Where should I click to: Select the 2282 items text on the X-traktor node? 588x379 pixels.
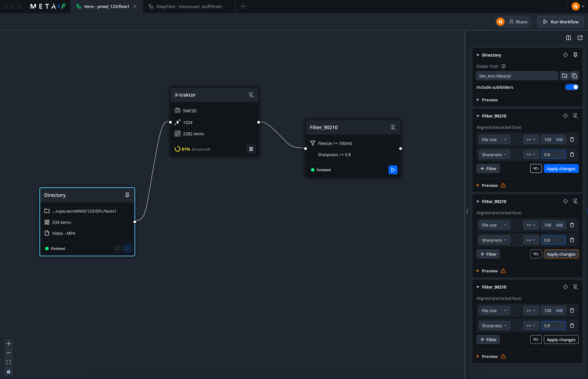click(x=193, y=134)
